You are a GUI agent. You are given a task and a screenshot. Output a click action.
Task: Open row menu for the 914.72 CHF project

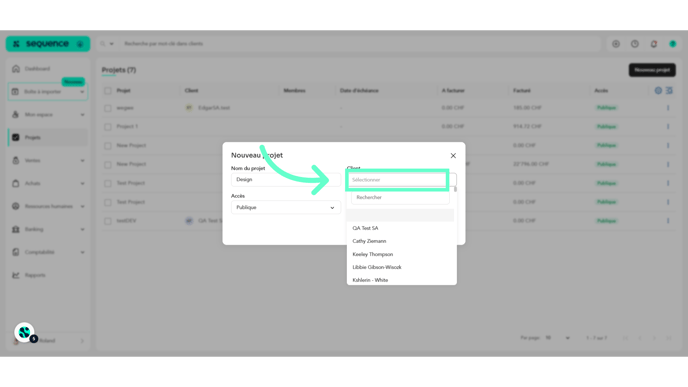(x=668, y=126)
